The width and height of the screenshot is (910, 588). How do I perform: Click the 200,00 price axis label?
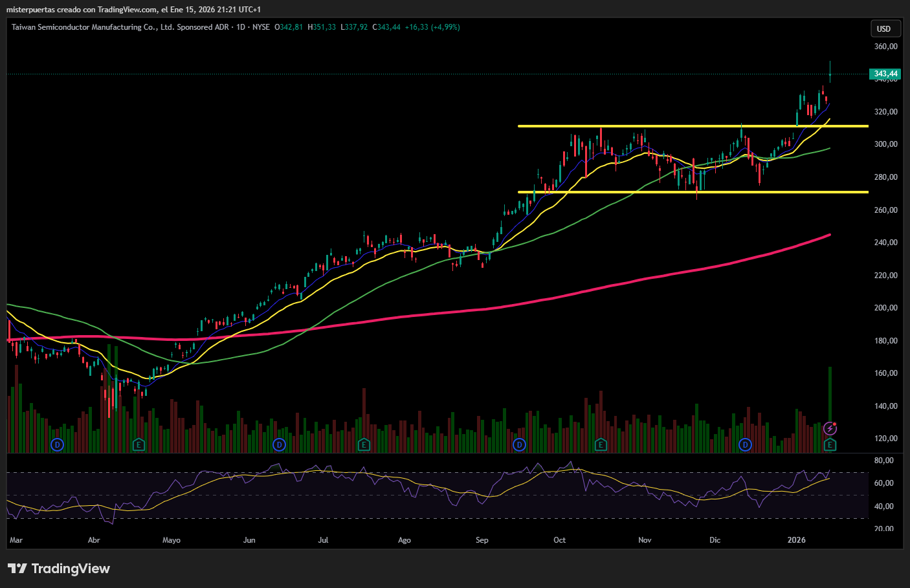tap(885, 308)
